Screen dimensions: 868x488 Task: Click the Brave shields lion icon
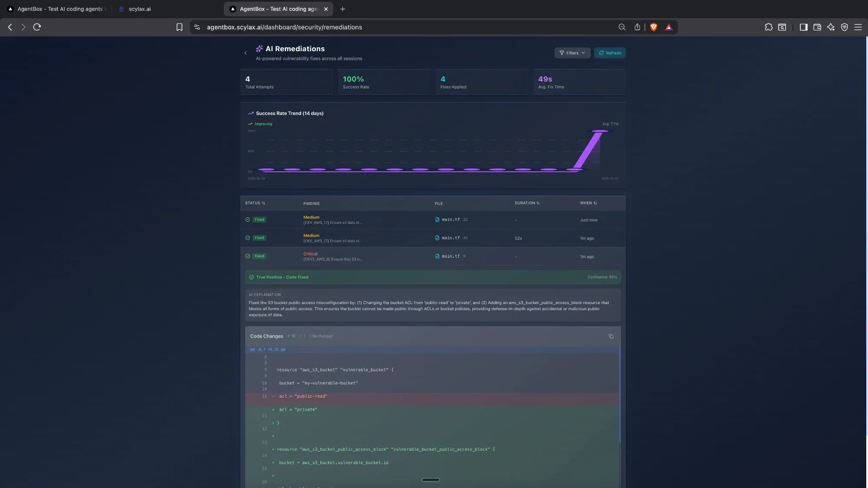[654, 27]
